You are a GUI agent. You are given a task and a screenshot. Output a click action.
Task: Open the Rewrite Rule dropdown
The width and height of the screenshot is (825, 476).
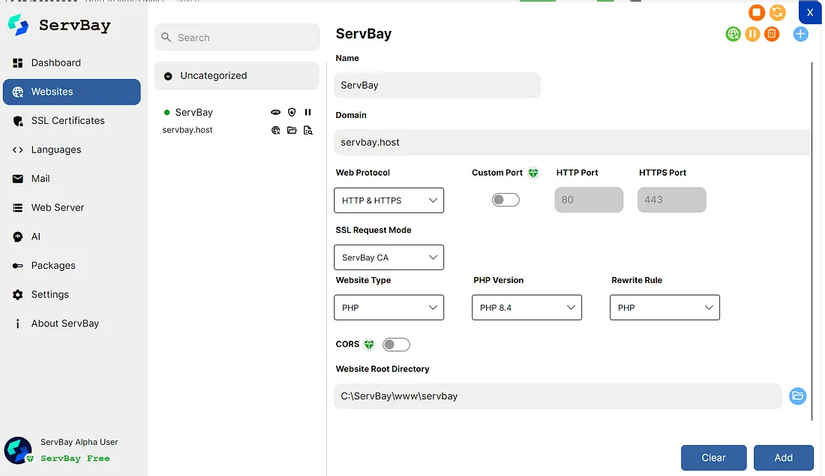(665, 308)
